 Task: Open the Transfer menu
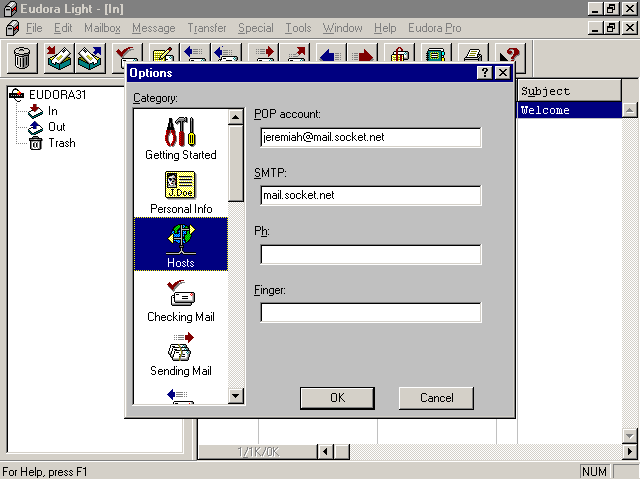pos(207,28)
